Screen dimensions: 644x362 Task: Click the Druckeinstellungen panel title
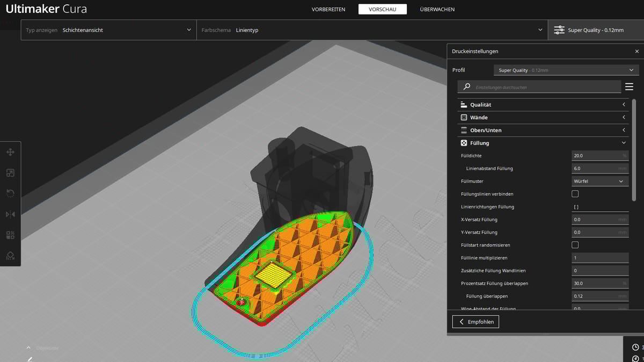point(475,52)
